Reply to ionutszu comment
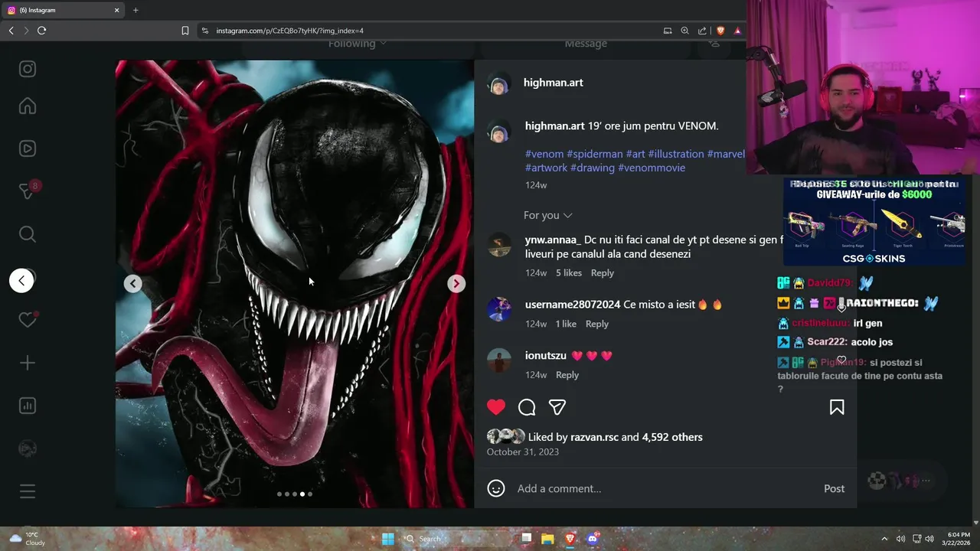The image size is (980, 551). coord(567,375)
